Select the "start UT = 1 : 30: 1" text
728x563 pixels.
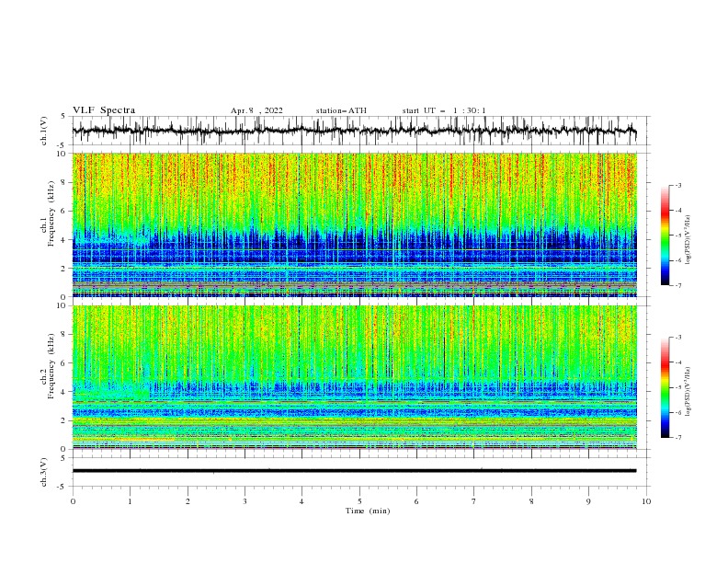(444, 110)
